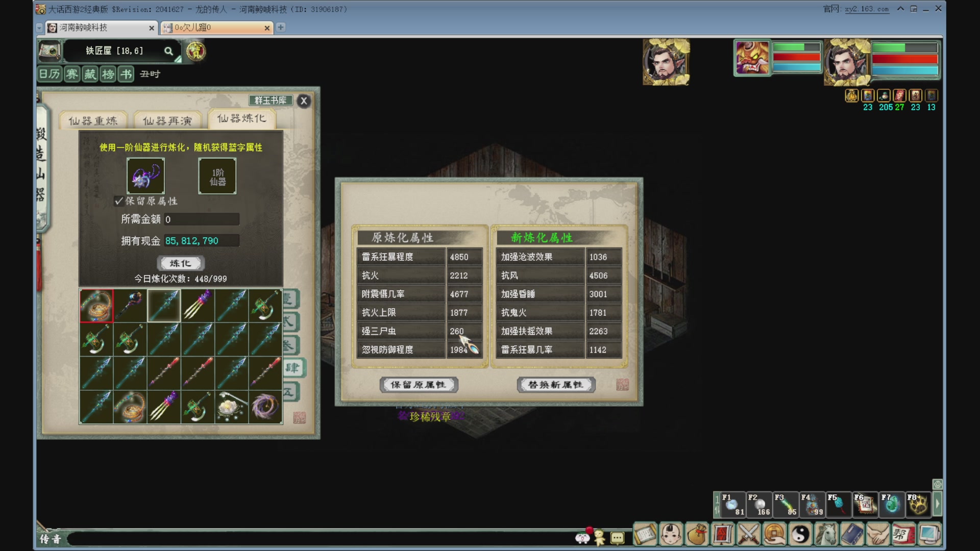The height and width of the screenshot is (551, 980).
Task: Select the golden bracelet in first inventory slot
Action: 96,306
